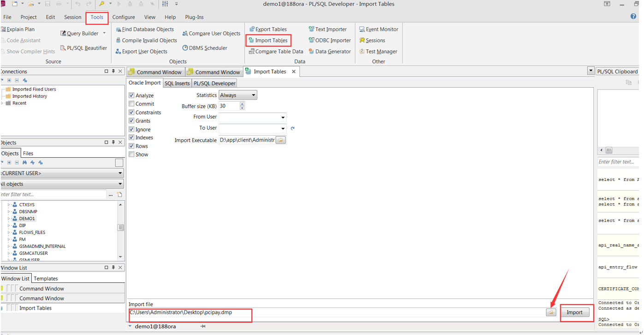Select the Import Tables entry in Window List
Image resolution: width=644 pixels, height=335 pixels.
click(x=62, y=308)
